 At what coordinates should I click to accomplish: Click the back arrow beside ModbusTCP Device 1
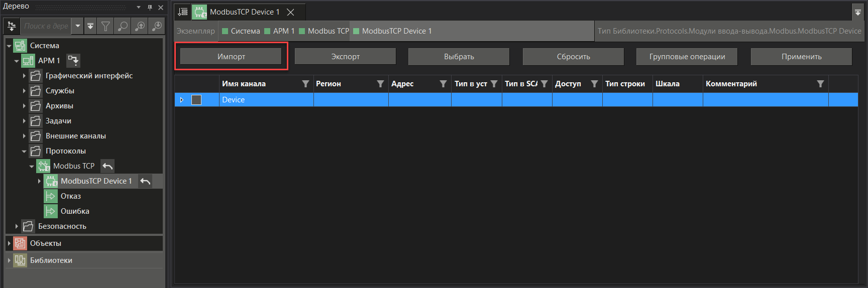145,181
